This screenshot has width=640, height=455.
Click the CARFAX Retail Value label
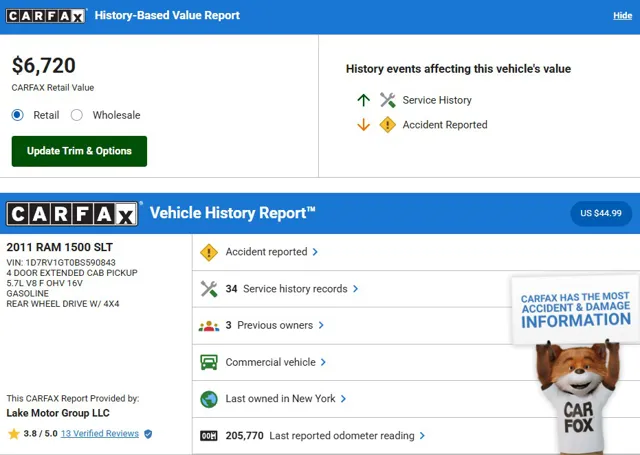click(x=53, y=88)
